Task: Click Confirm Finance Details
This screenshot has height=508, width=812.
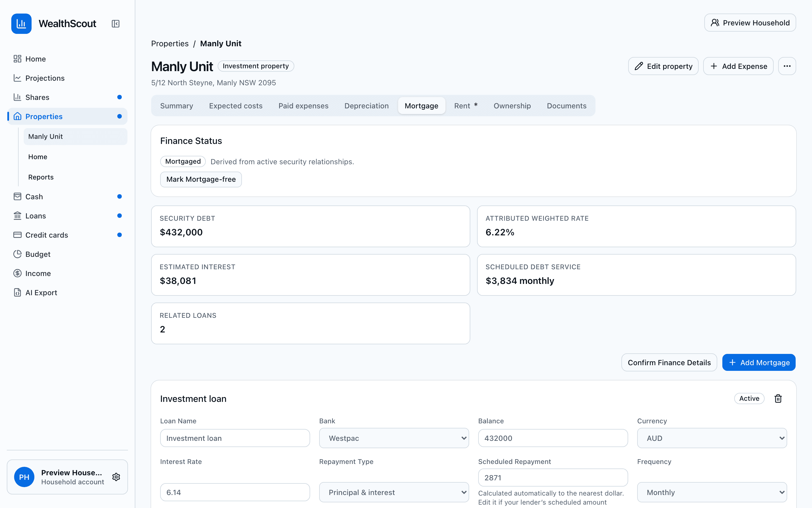Action: (x=669, y=363)
